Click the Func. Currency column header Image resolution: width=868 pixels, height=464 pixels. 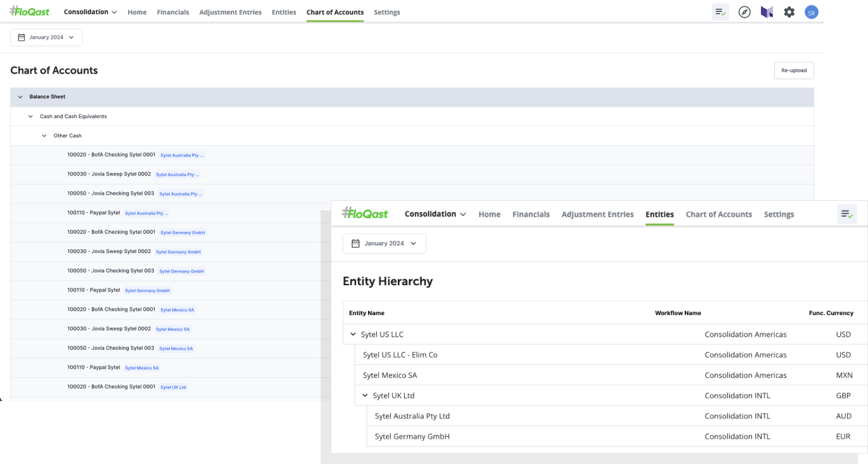831,313
